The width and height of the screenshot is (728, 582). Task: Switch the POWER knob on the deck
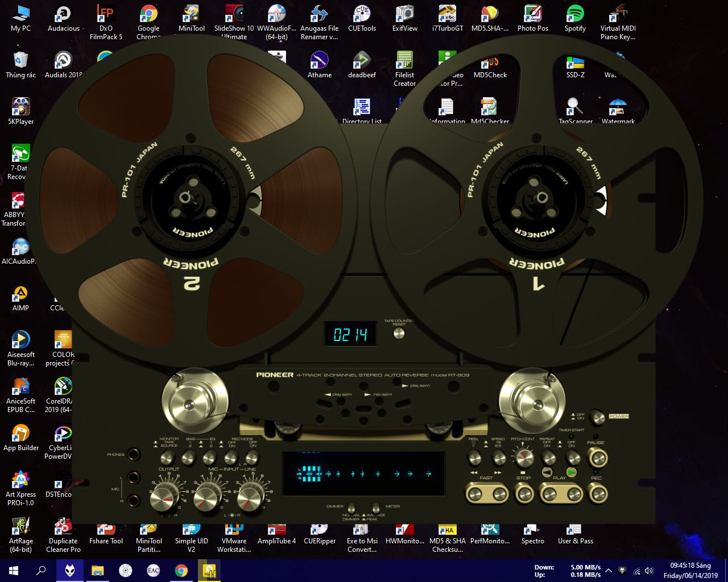tap(597, 418)
